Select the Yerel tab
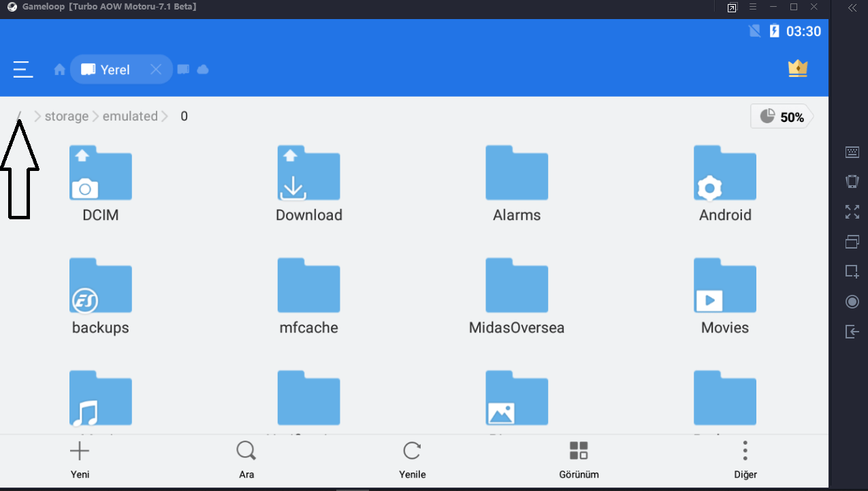868x491 pixels. (121, 69)
